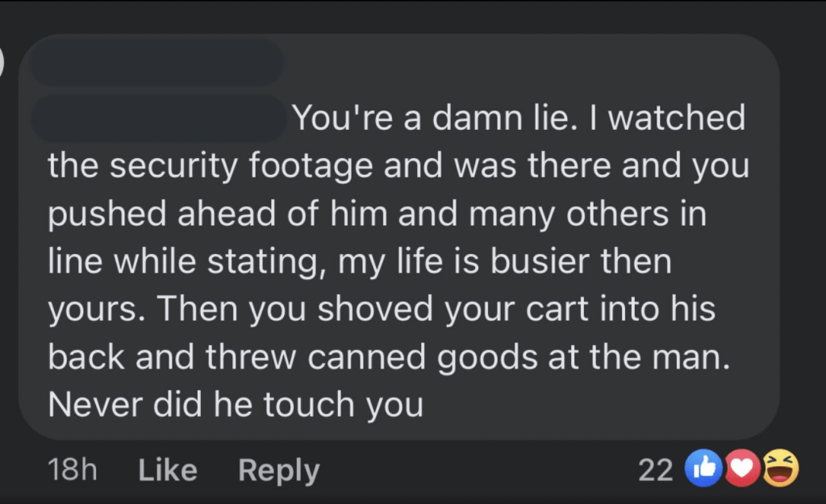Screen dimensions: 826x504
Task: Click the redacted tagged name before "You're"
Action: 160,119
